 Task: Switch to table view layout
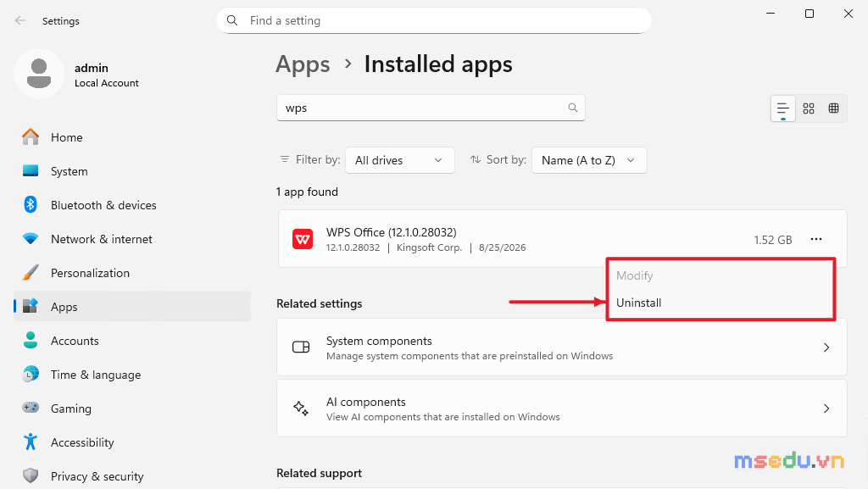(x=834, y=108)
